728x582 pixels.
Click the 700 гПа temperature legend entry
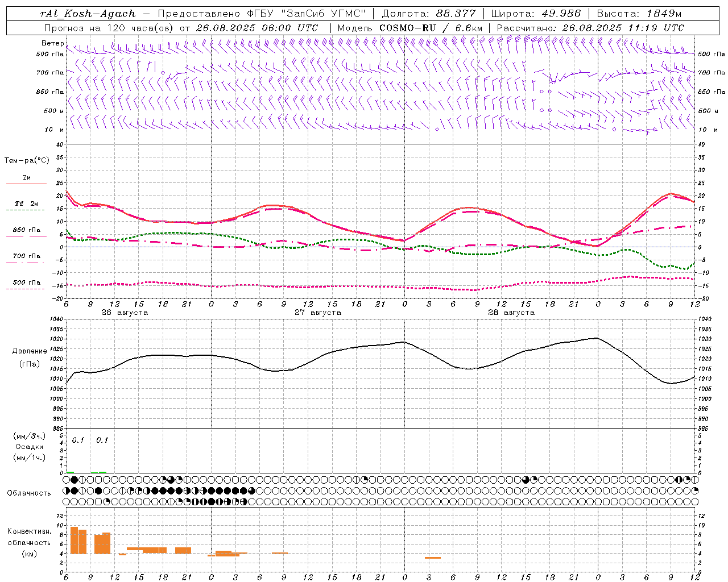tap(27, 256)
